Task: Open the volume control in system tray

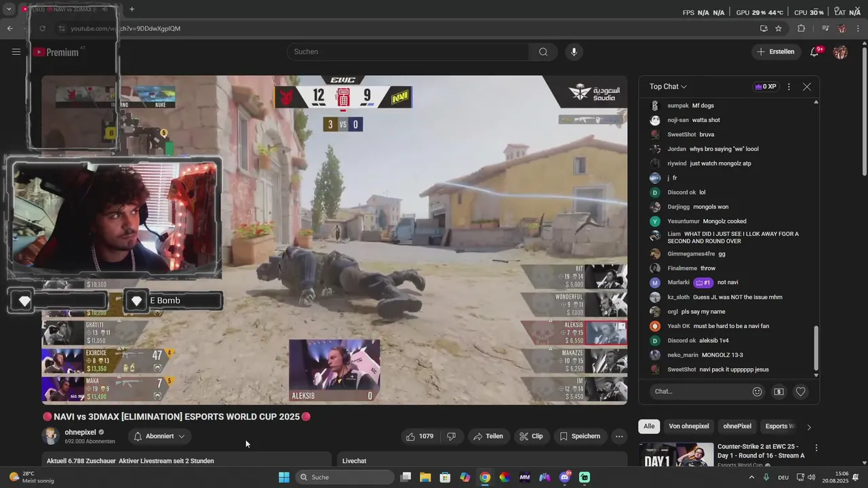Action: [812, 477]
